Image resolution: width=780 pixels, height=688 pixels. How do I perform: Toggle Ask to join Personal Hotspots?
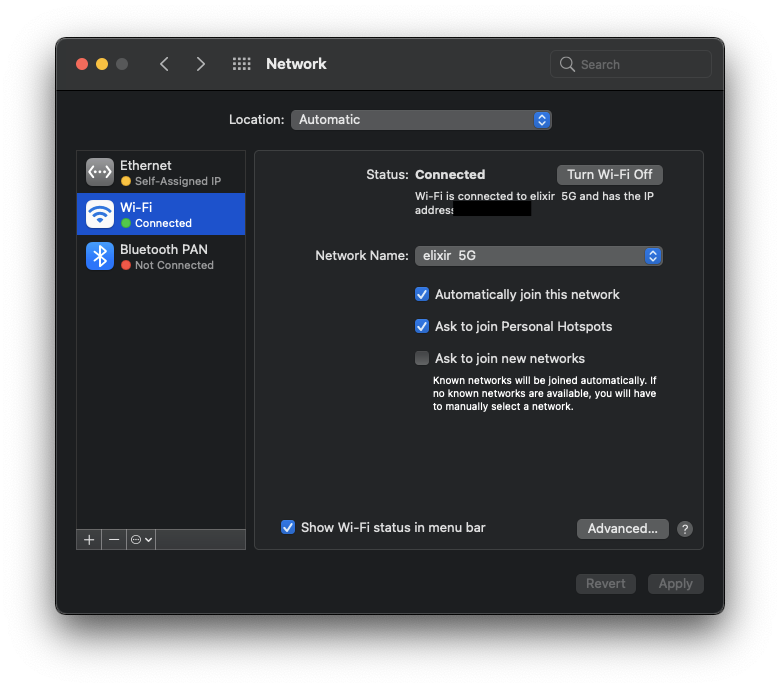[422, 326]
